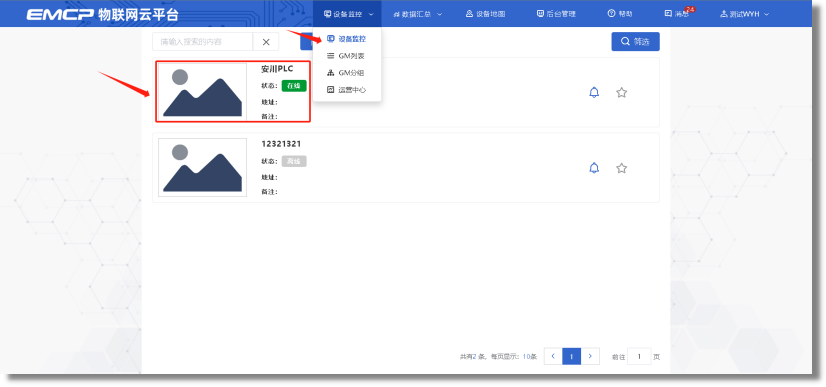Open 后台管理 in the top navigation
This screenshot has height=387, width=826.
tap(556, 14)
